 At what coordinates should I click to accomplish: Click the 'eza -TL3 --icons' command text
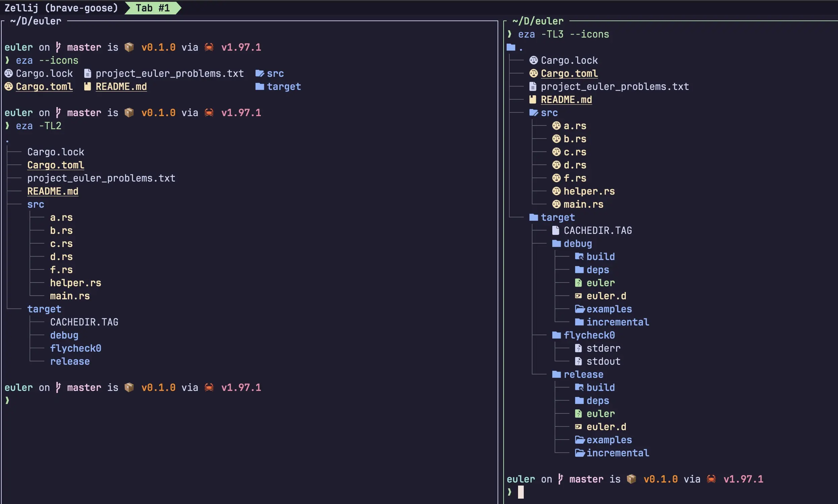[563, 34]
